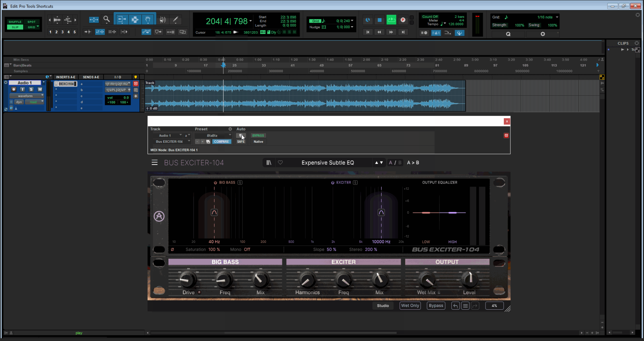
Task: Open the Bus Exciter hamburger menu
Action: (155, 162)
